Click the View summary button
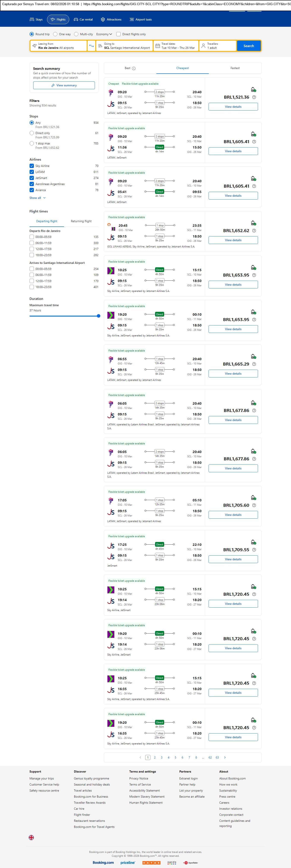This screenshot has width=291, height=868. [64, 85]
